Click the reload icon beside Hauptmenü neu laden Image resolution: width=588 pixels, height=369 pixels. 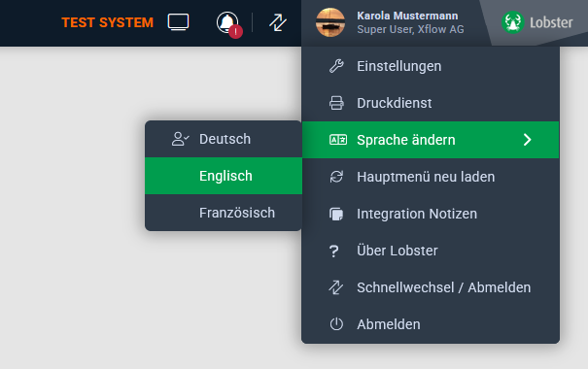click(336, 177)
